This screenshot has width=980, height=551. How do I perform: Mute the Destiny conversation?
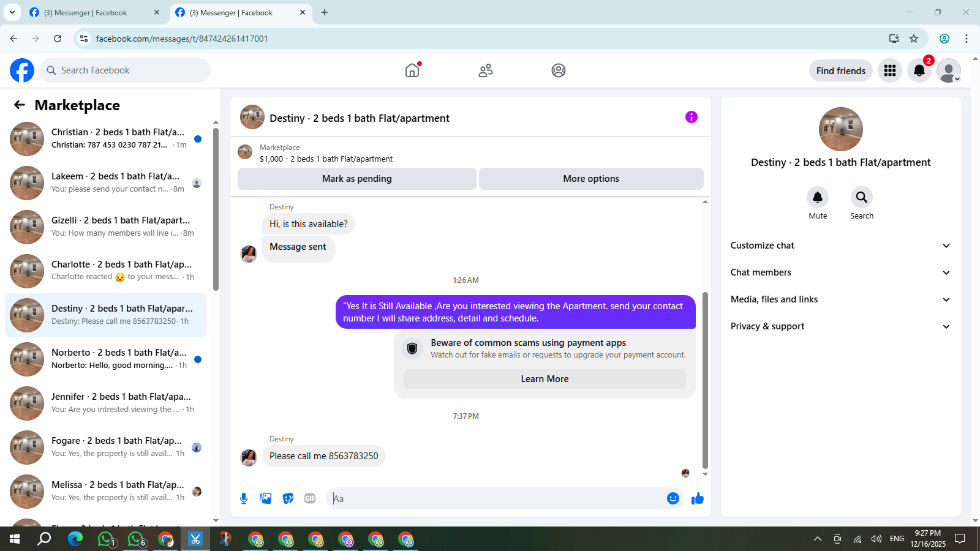click(818, 197)
